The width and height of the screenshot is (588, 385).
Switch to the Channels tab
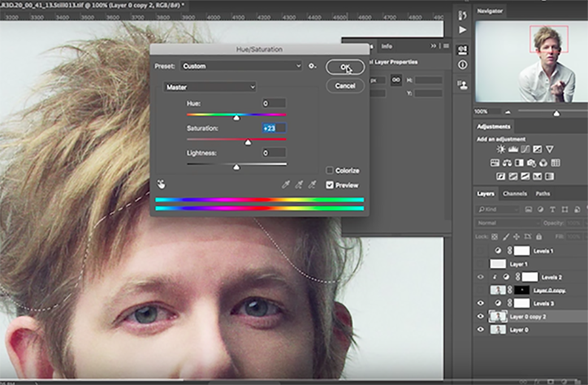tap(515, 193)
